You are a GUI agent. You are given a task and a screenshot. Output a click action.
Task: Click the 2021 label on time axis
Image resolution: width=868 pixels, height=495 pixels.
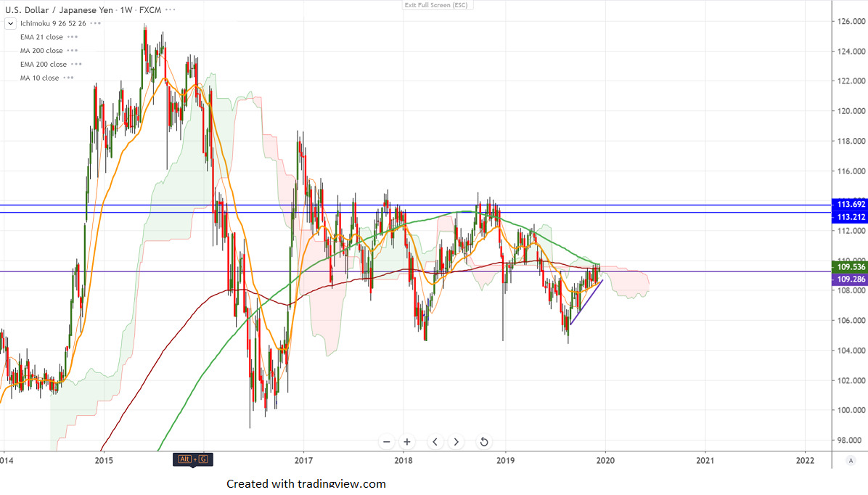(705, 460)
